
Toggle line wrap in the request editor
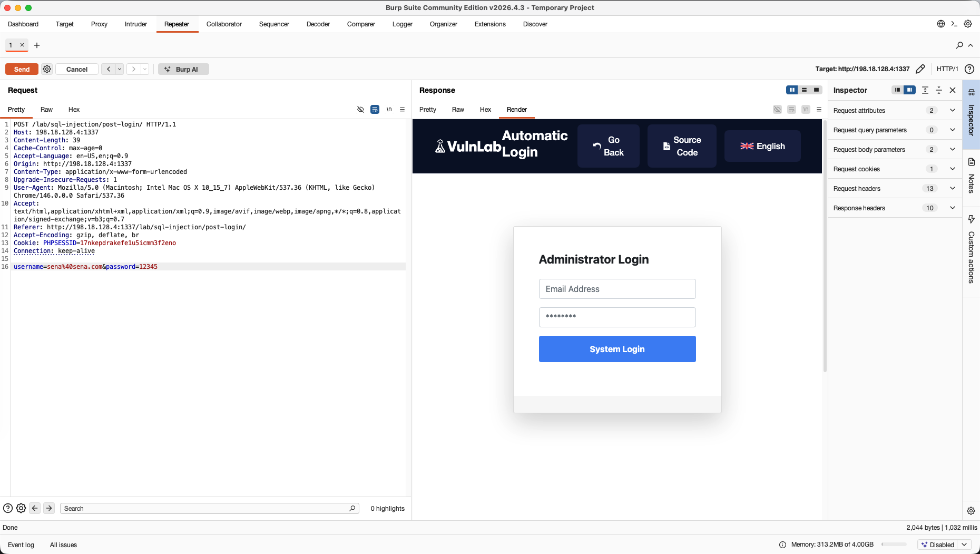tap(375, 110)
